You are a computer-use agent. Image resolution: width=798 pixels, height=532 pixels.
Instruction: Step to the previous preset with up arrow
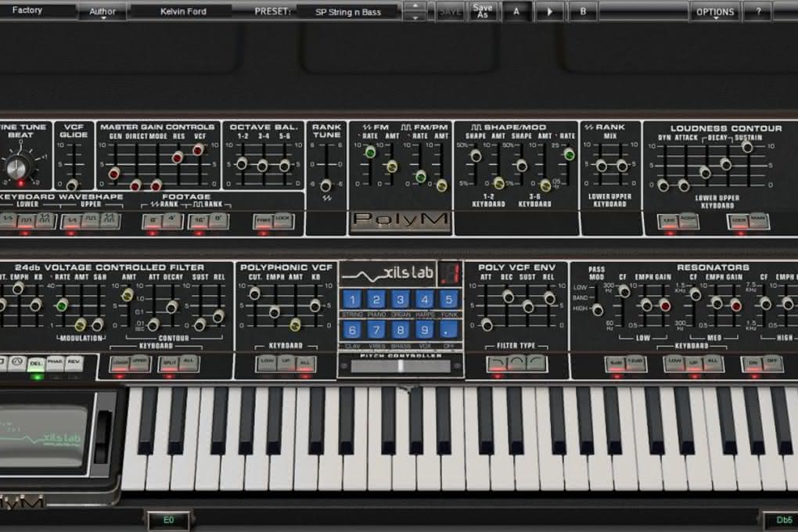[x=415, y=6]
